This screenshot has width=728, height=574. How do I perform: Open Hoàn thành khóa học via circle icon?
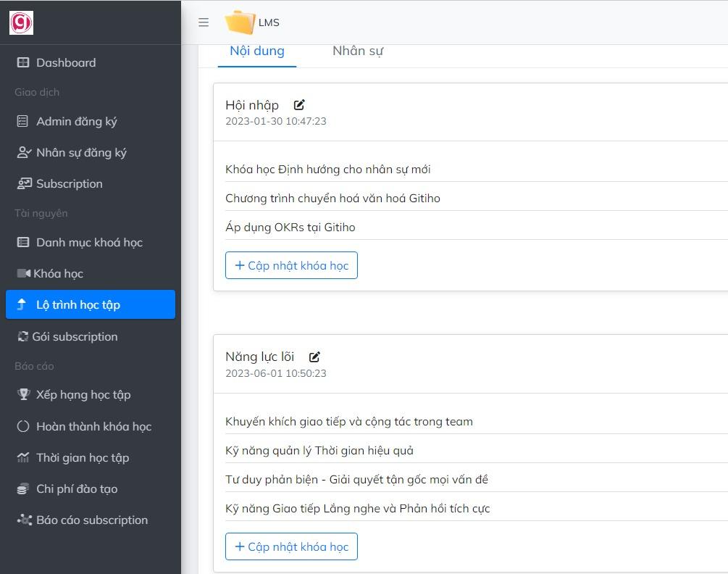pos(22,427)
